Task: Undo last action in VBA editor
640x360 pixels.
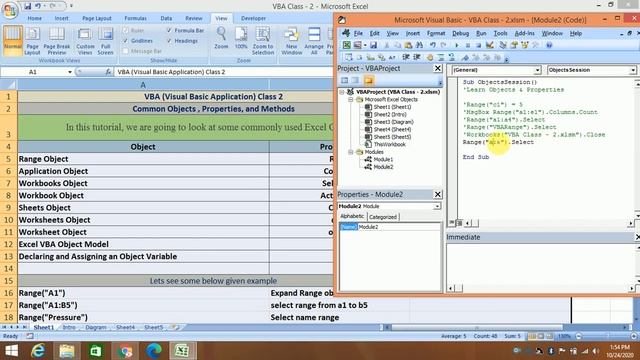Action: pyautogui.click(x=433, y=45)
